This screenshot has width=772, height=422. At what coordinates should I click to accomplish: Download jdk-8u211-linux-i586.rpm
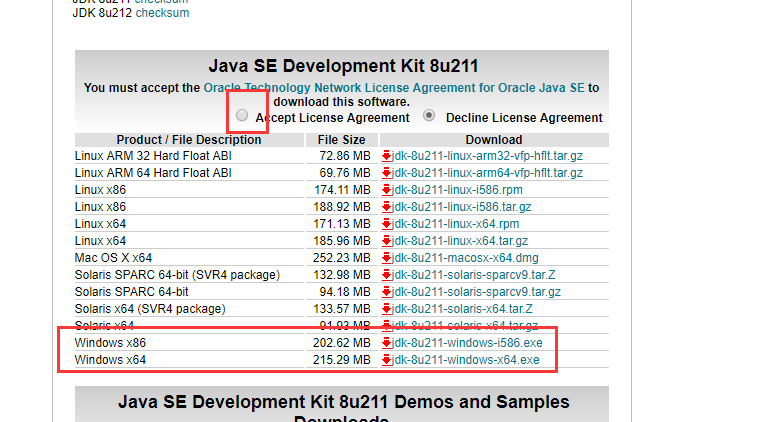tap(457, 190)
